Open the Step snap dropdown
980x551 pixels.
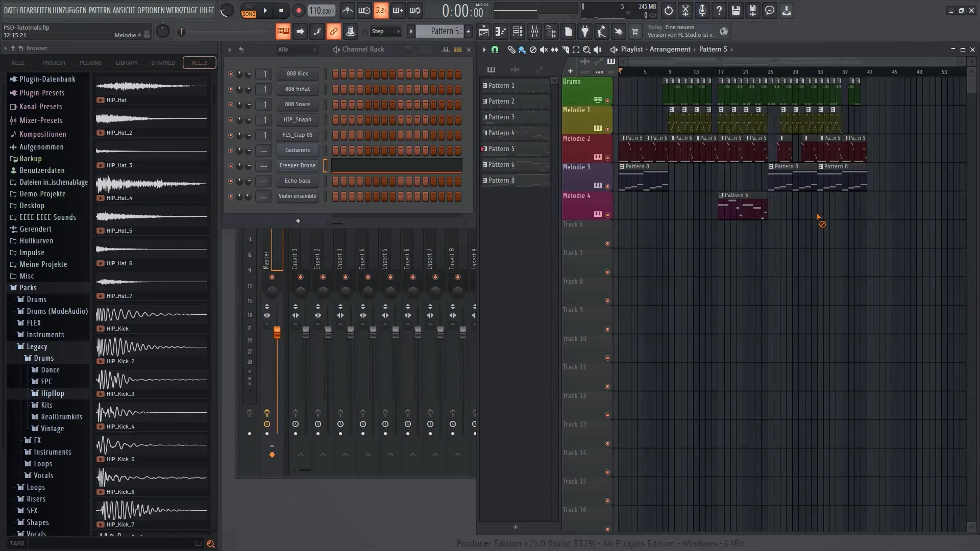pos(385,32)
